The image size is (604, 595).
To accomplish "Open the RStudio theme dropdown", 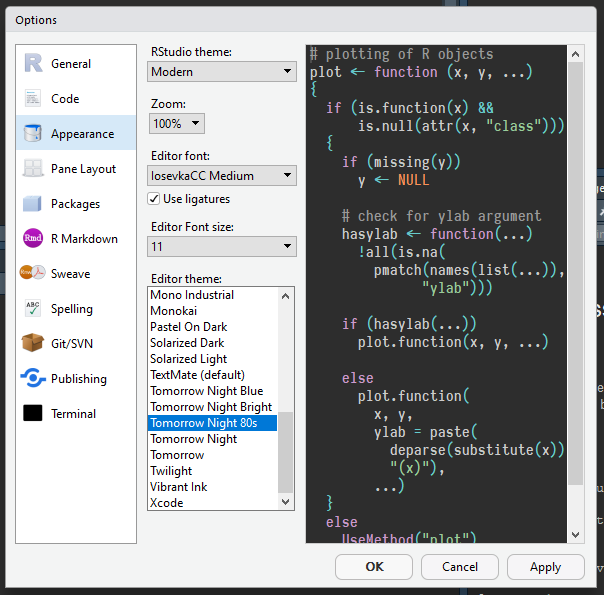I will (x=222, y=71).
